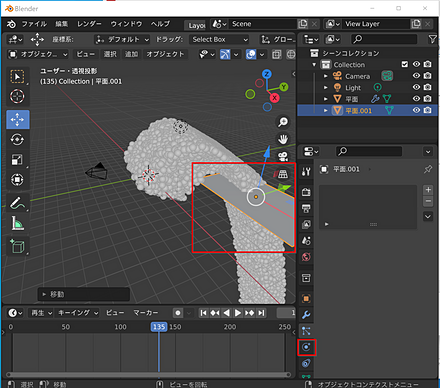
Task: Jump to the end frame
Action: [261, 313]
